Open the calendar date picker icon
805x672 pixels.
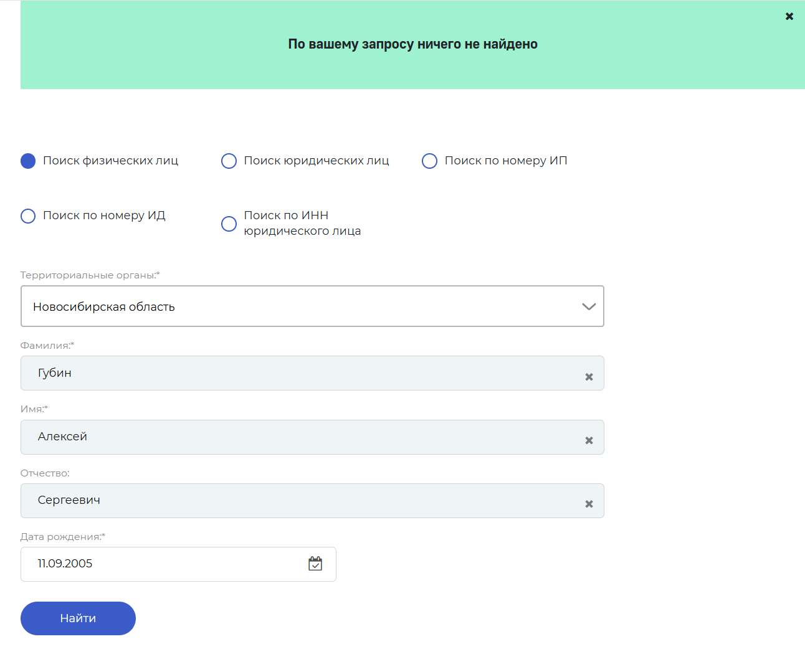[x=315, y=564]
